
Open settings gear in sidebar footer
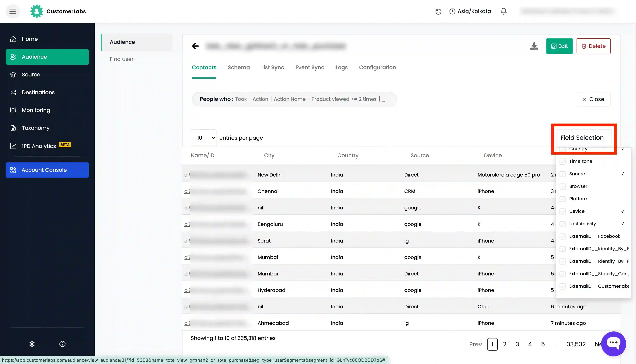click(x=32, y=344)
